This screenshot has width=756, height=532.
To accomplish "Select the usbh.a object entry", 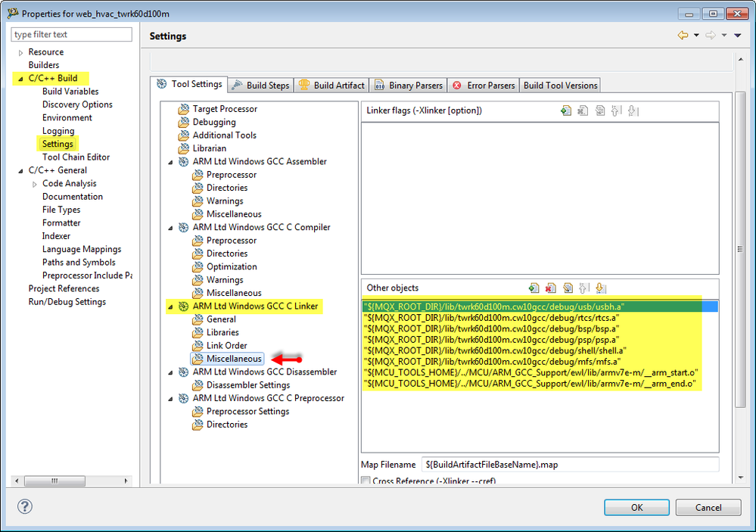I will coord(540,306).
